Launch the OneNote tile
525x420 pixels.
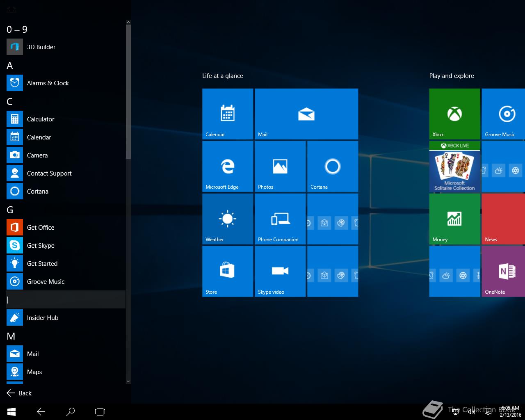coord(503,272)
